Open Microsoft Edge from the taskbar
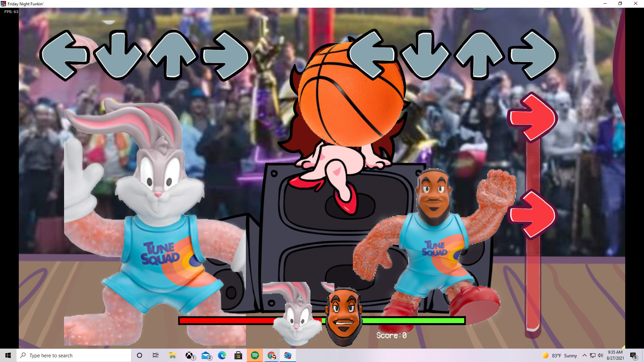 tap(222, 355)
